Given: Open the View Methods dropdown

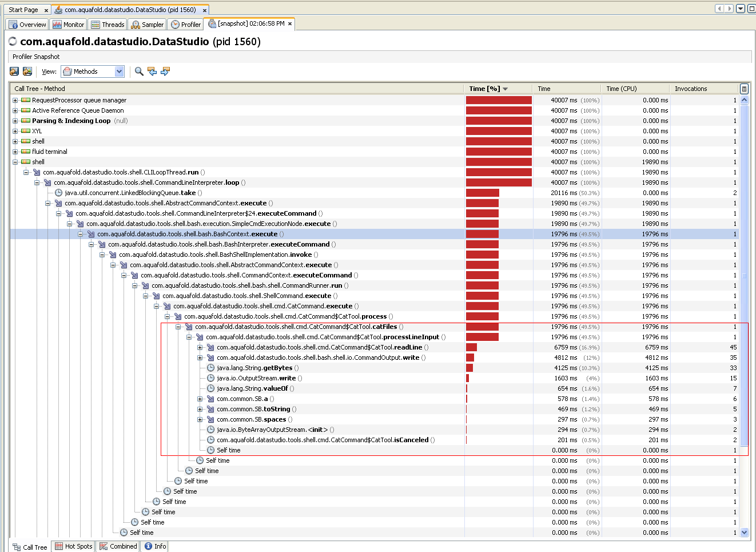Looking at the screenshot, I should click(93, 72).
